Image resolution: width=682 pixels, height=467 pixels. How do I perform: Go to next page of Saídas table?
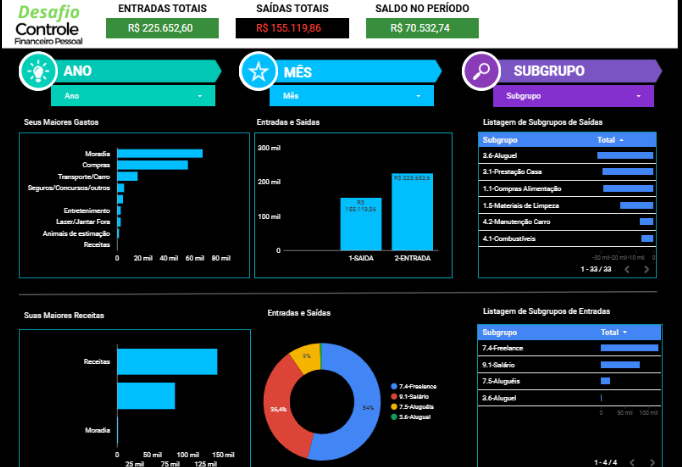pyautogui.click(x=646, y=269)
